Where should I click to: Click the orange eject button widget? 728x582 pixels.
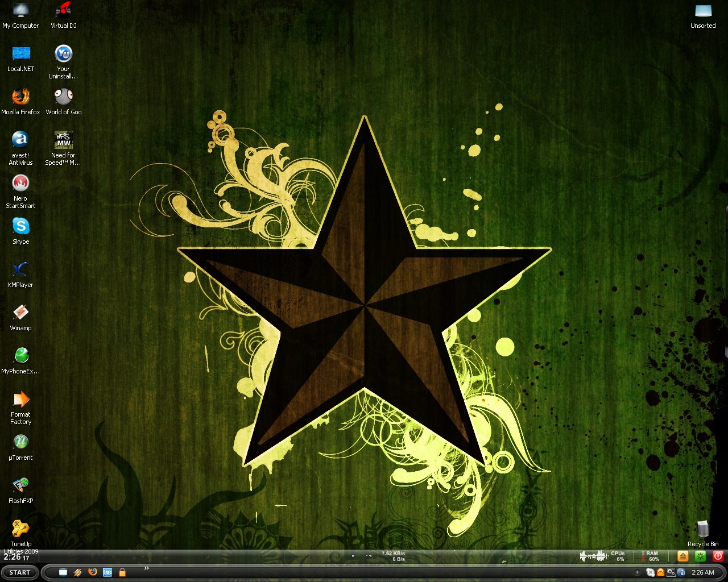(682, 556)
